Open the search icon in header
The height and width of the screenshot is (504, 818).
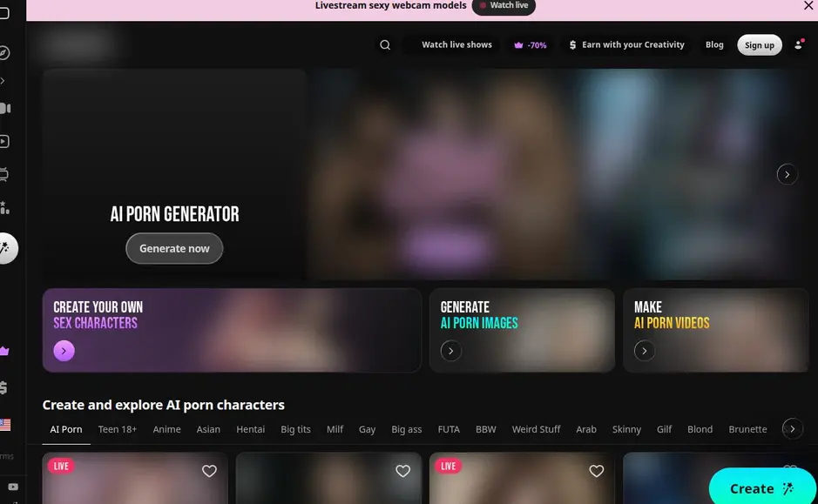pos(385,44)
